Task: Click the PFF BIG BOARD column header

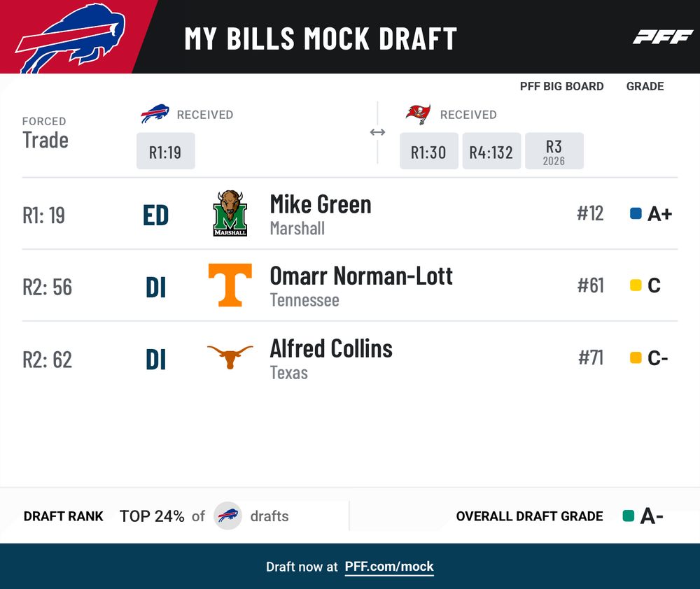Action: [x=561, y=86]
